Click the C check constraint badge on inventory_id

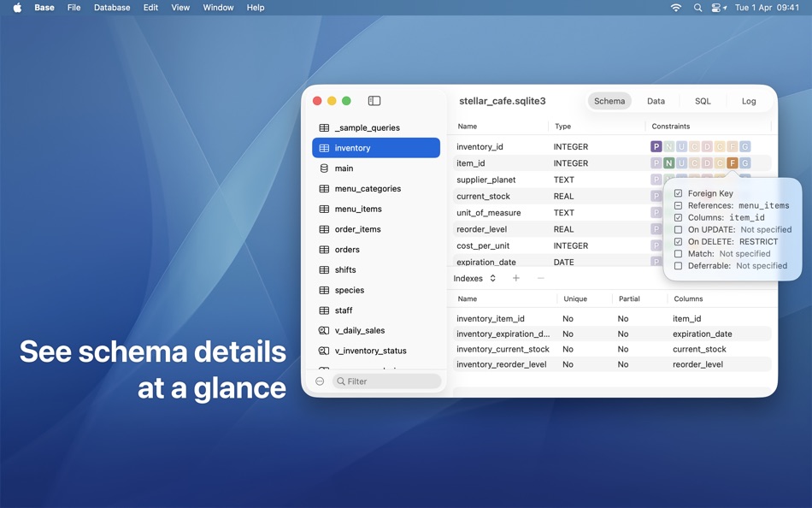point(695,146)
